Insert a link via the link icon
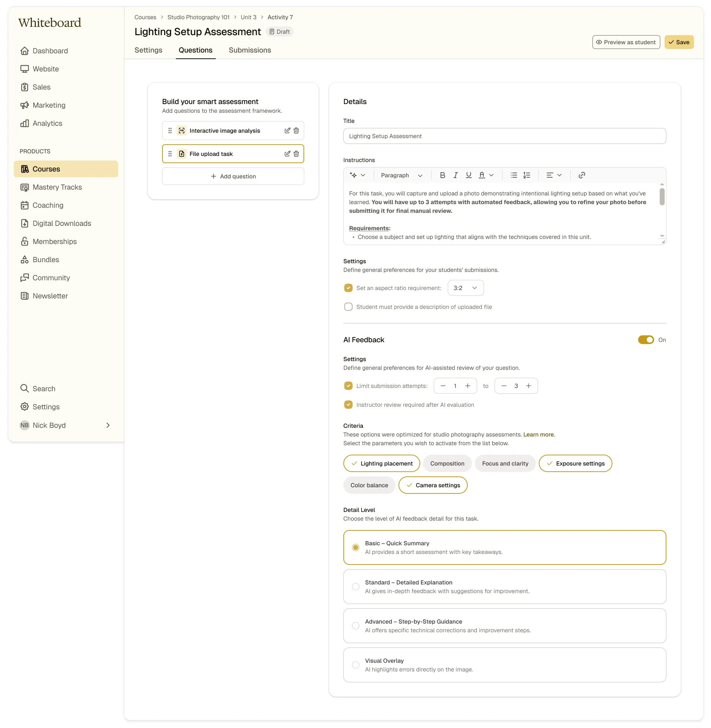 tap(582, 175)
